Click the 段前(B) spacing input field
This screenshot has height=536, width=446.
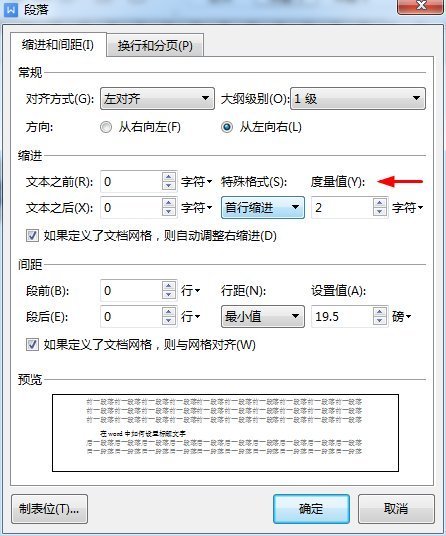point(131,291)
